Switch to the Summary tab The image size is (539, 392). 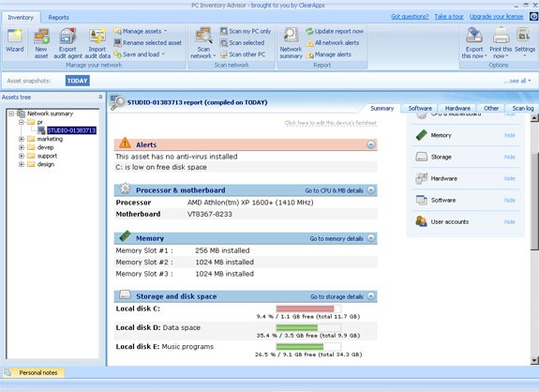click(x=382, y=109)
